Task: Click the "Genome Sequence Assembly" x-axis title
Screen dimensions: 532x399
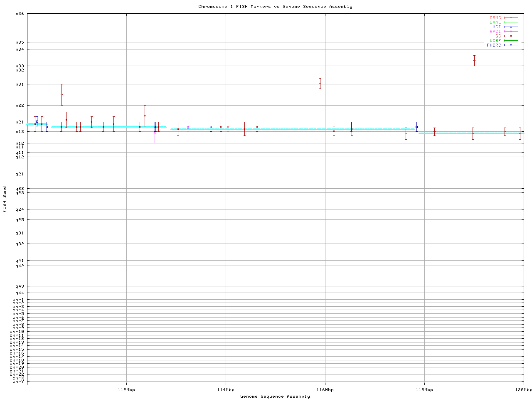Action: 275,397
